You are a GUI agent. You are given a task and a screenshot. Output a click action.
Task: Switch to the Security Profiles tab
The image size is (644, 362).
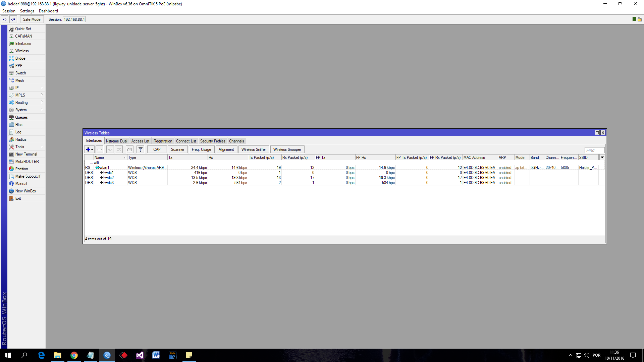click(212, 141)
